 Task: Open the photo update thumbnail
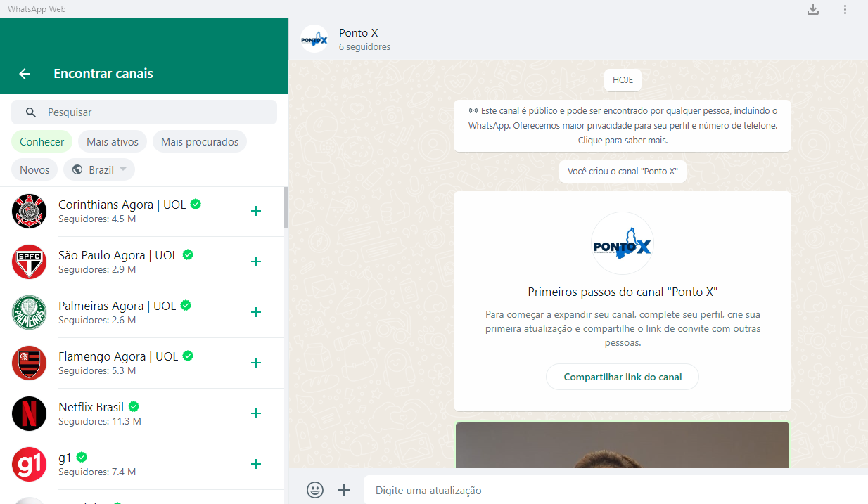[623, 445]
